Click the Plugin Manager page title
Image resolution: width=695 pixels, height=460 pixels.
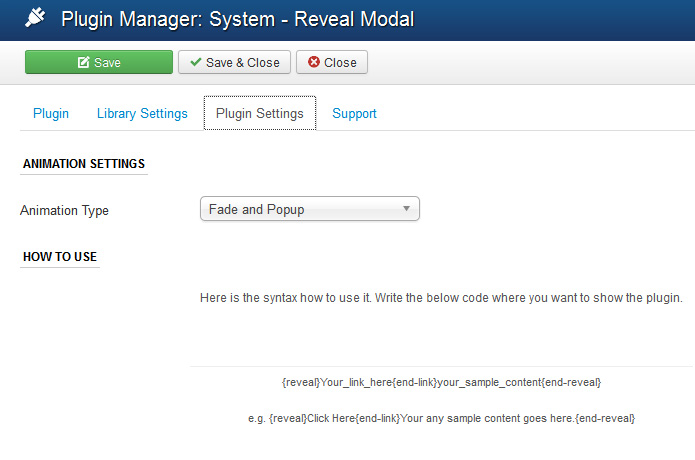238,19
